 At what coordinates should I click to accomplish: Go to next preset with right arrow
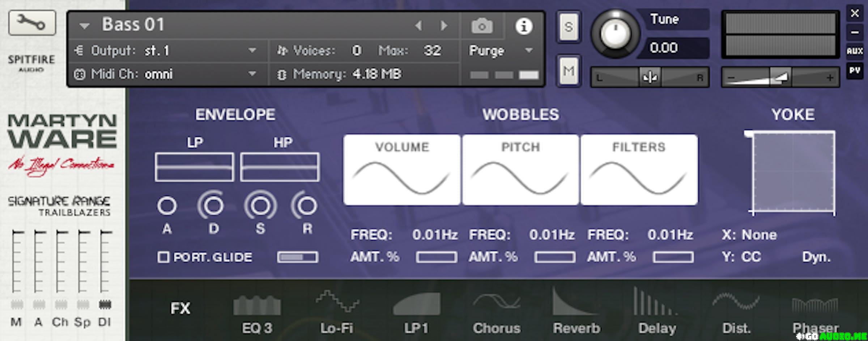click(x=444, y=26)
